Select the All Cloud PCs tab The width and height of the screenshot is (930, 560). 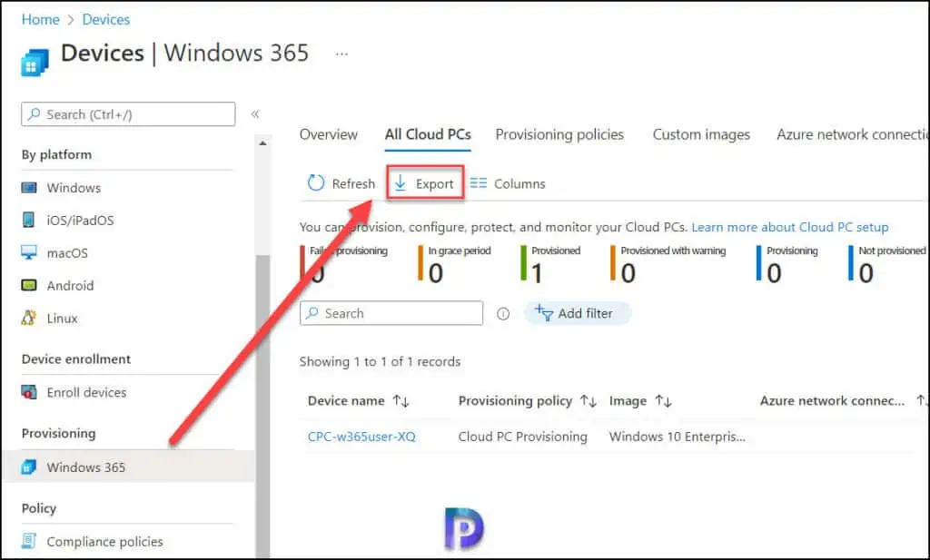coord(428,134)
